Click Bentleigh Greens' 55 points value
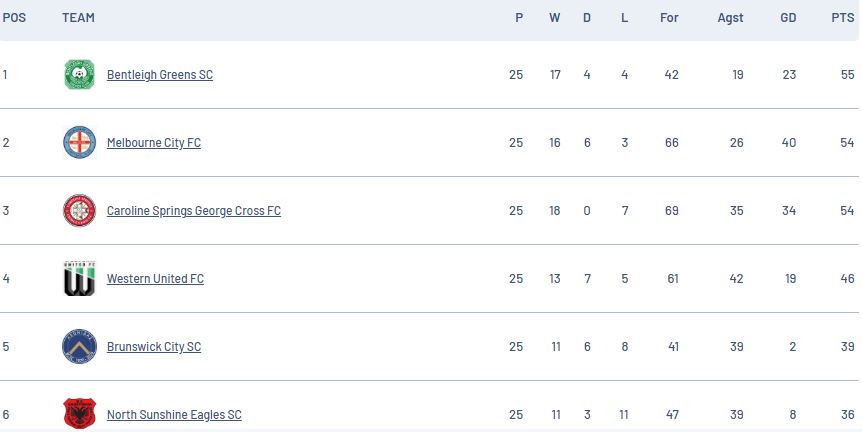 (847, 75)
